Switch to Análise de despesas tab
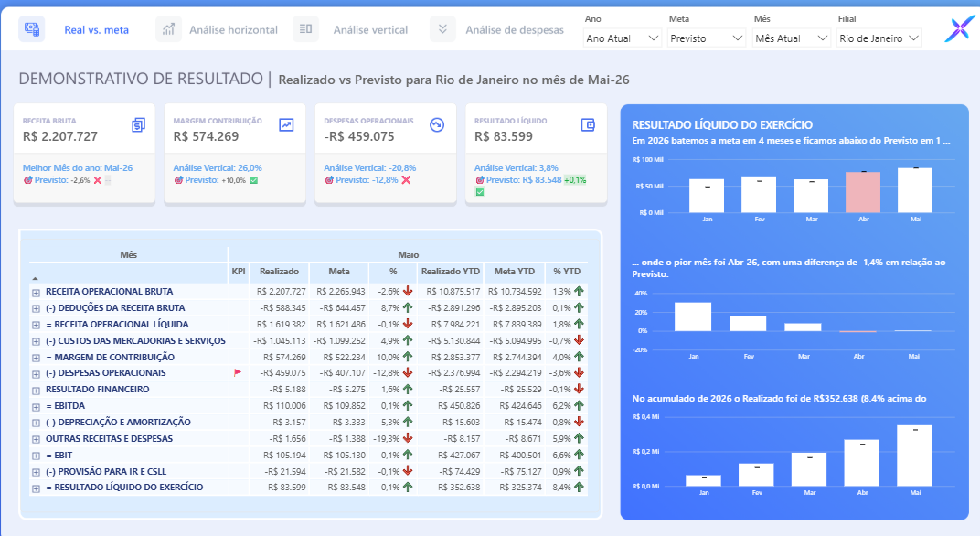 pos(515,29)
